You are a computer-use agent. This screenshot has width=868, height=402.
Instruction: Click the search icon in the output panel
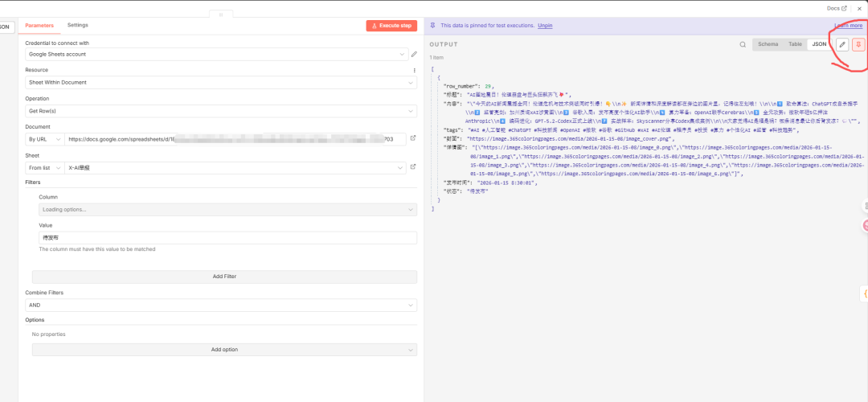click(x=743, y=45)
